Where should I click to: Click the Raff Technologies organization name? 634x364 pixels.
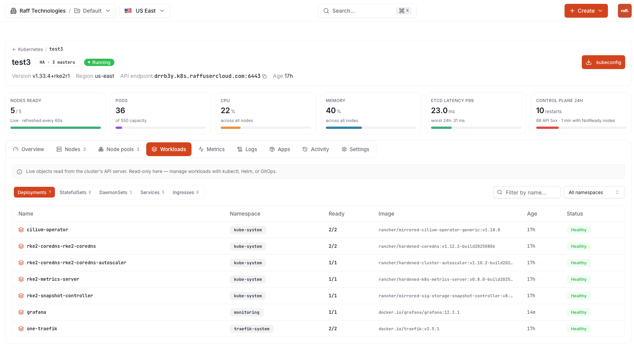43,11
